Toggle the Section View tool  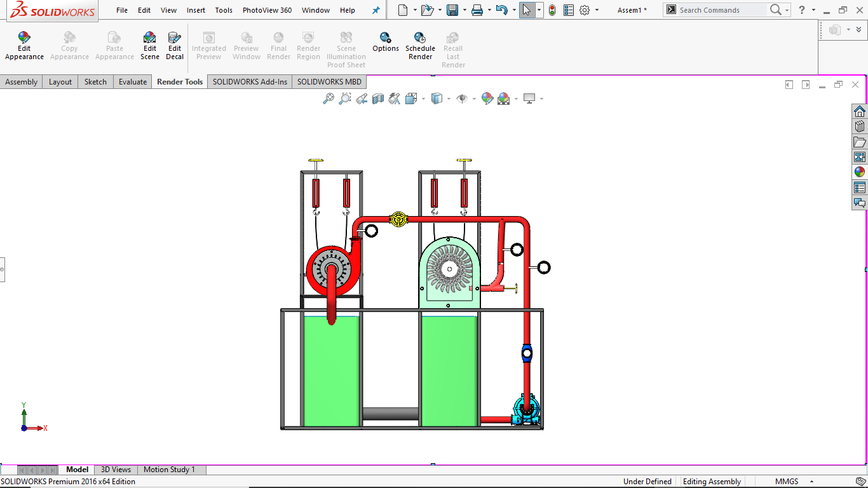tap(378, 98)
